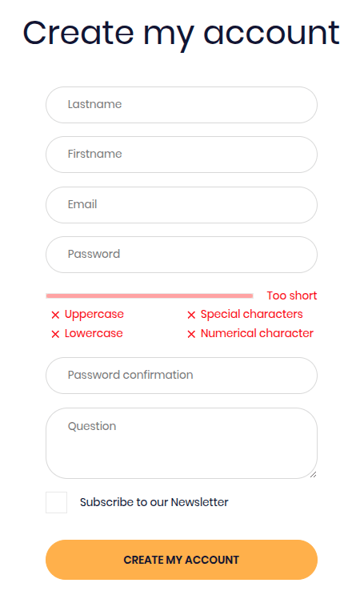Image resolution: width=364 pixels, height=595 pixels.
Task: Click the Too short strength label
Action: 291,295
